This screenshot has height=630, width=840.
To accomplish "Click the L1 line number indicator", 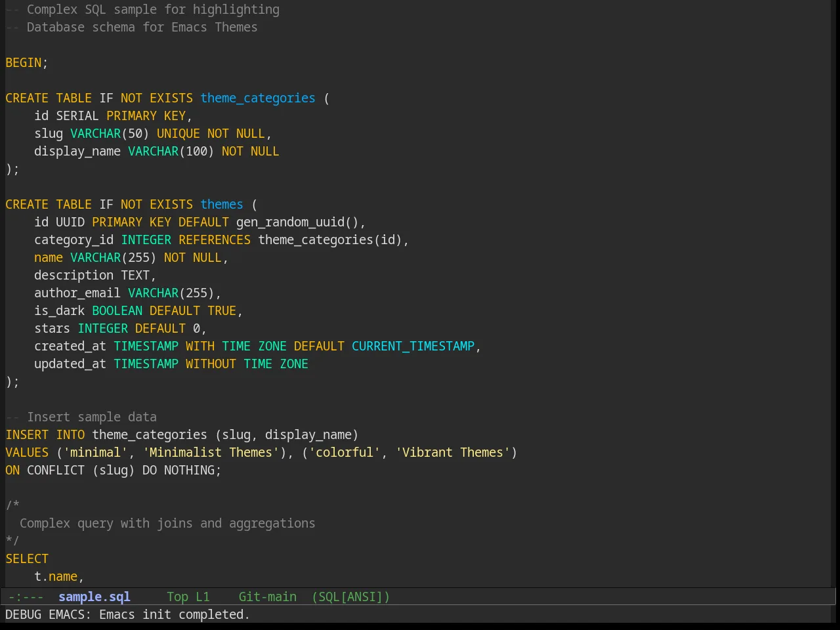I will (x=203, y=597).
